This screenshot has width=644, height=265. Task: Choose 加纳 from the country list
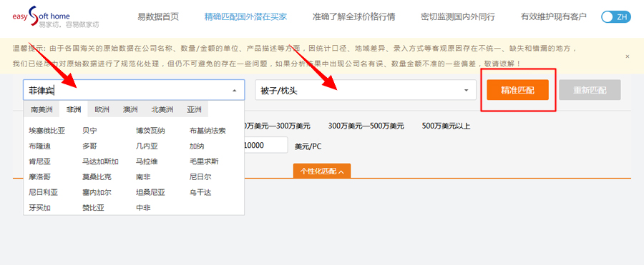tap(197, 146)
